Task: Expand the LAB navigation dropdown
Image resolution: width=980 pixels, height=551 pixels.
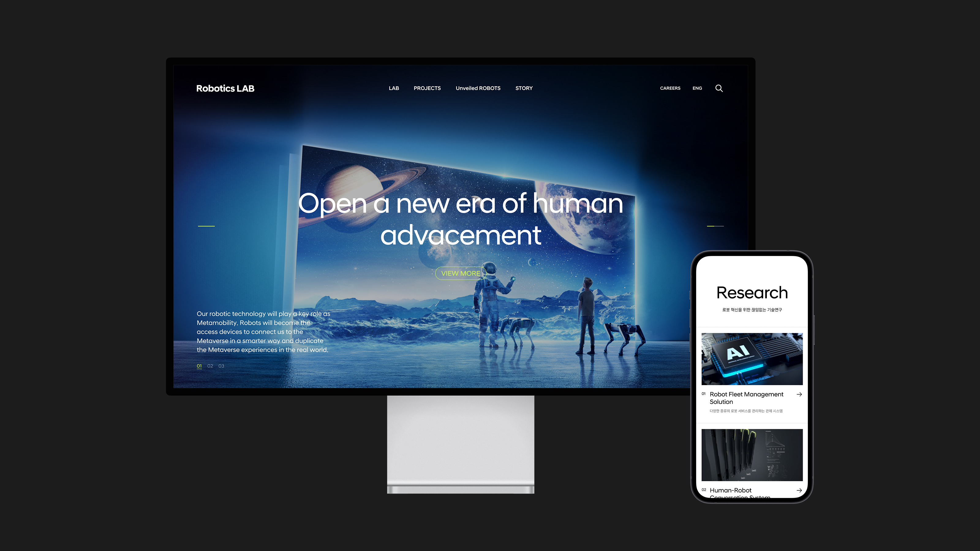Action: pyautogui.click(x=394, y=88)
